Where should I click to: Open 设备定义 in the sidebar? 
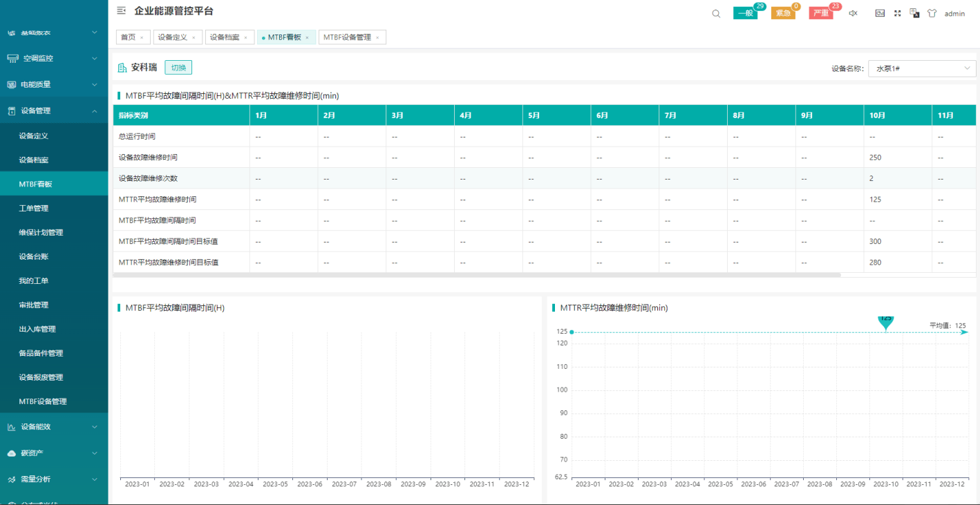54,135
